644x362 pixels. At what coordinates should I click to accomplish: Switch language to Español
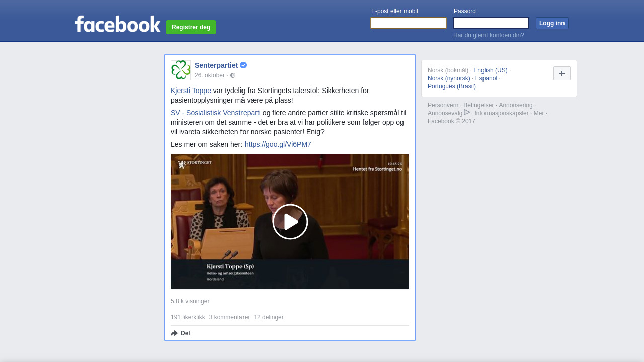point(486,78)
